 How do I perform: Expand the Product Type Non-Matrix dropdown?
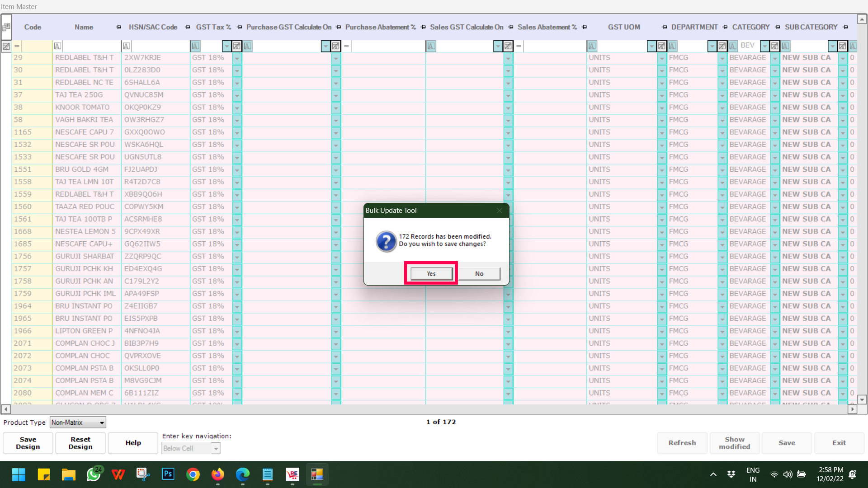[x=102, y=422]
